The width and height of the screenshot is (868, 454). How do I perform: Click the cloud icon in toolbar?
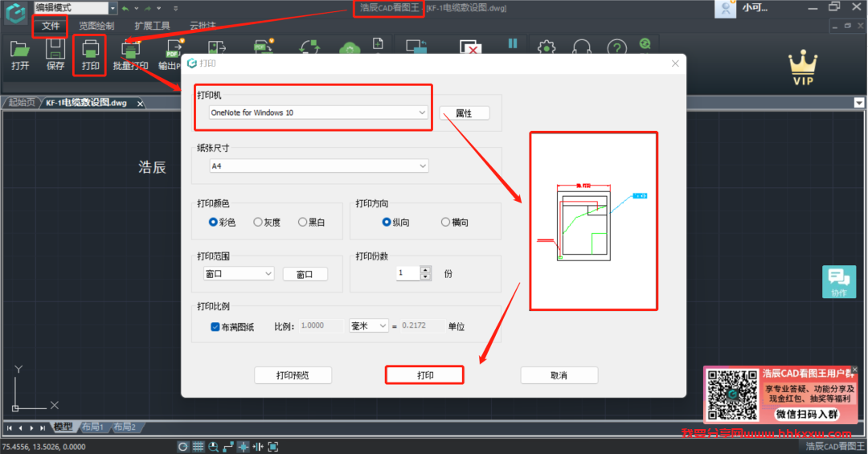(350, 49)
